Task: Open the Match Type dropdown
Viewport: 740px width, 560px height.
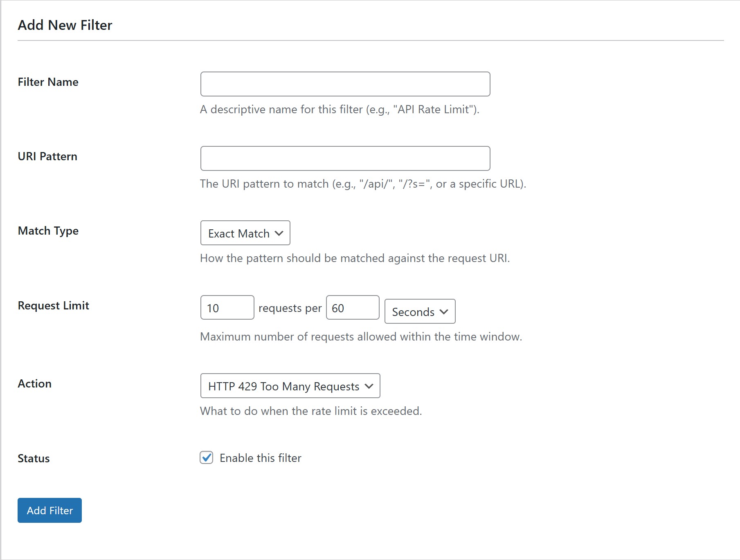Action: (x=245, y=233)
